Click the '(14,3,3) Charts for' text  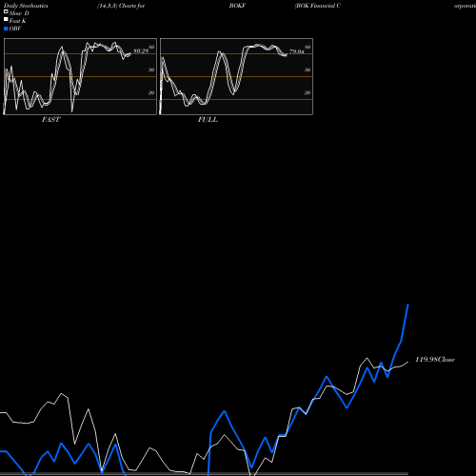[121, 6]
